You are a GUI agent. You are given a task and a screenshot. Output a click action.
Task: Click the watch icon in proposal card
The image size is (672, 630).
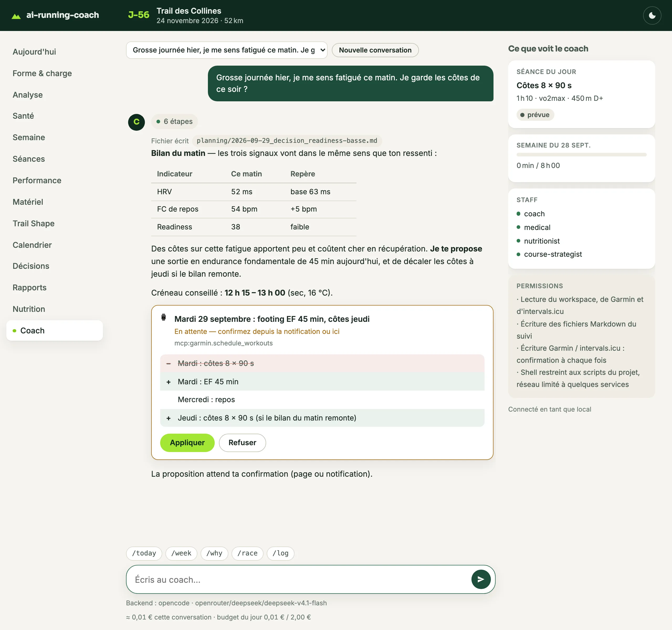coord(164,317)
